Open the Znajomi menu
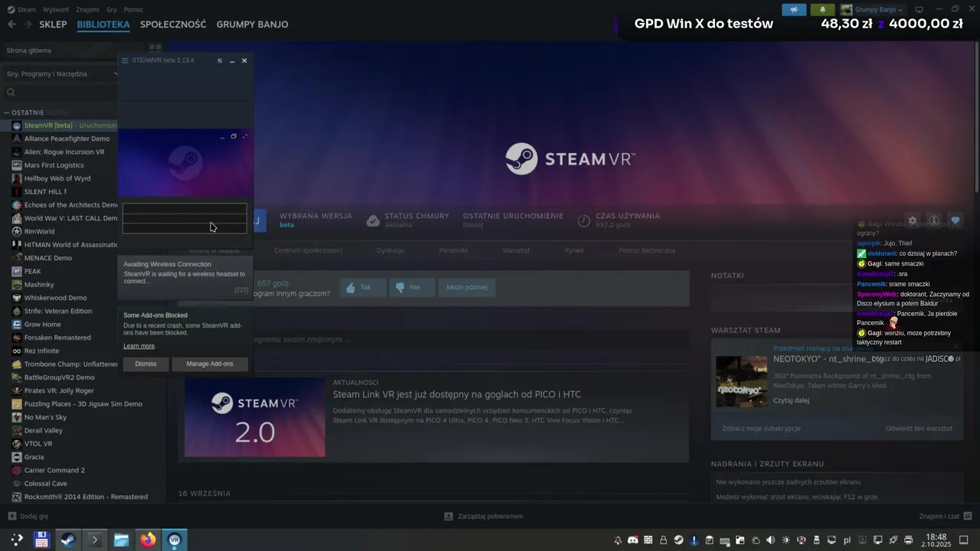 point(88,10)
